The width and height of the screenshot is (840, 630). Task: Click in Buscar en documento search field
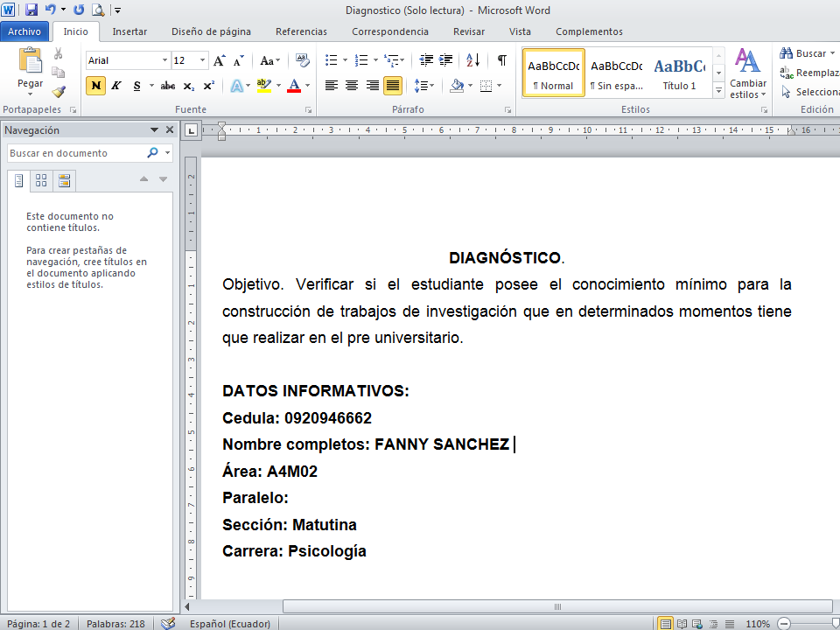(x=76, y=152)
